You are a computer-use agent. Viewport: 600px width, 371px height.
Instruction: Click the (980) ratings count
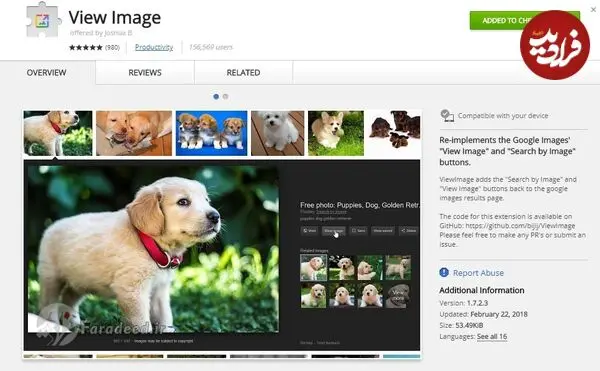click(x=112, y=47)
